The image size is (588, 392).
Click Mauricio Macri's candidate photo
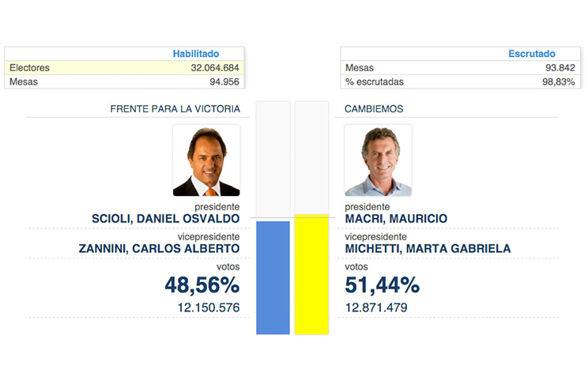pos(378,161)
